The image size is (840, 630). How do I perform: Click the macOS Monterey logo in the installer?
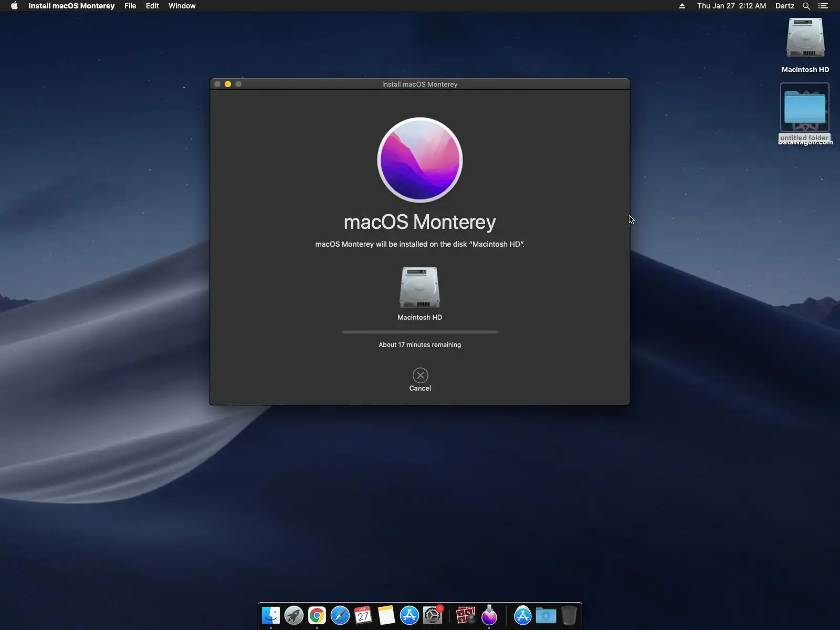pyautogui.click(x=420, y=160)
